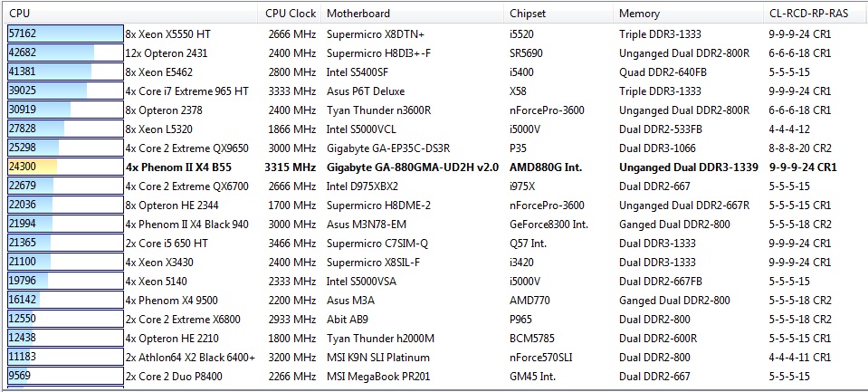Select the 12x Opteron 2431 entry
This screenshot has width=868, height=392.
[173, 53]
